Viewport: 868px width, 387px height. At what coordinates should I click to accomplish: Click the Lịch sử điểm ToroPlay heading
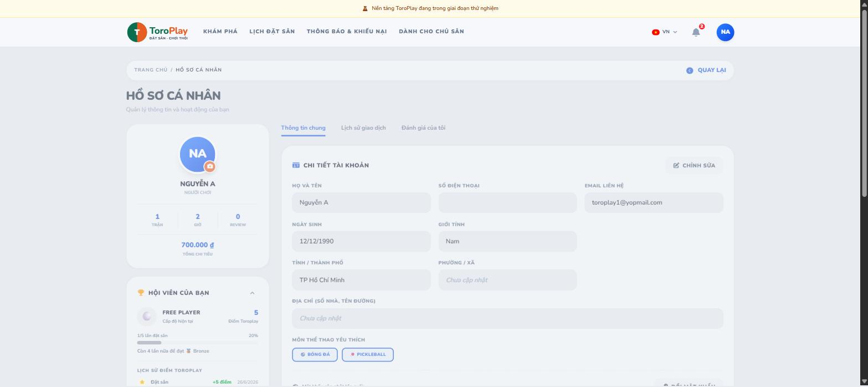pyautogui.click(x=170, y=370)
